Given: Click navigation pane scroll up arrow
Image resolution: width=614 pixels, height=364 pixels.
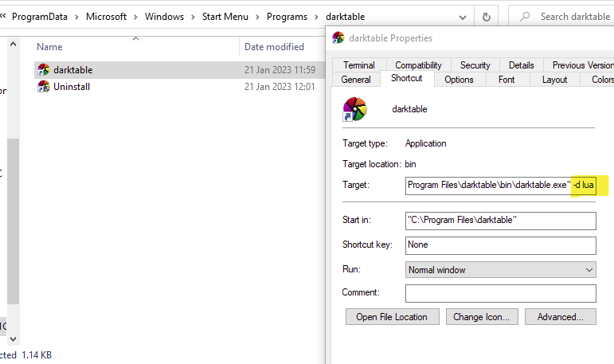Looking at the screenshot, I should click(13, 44).
